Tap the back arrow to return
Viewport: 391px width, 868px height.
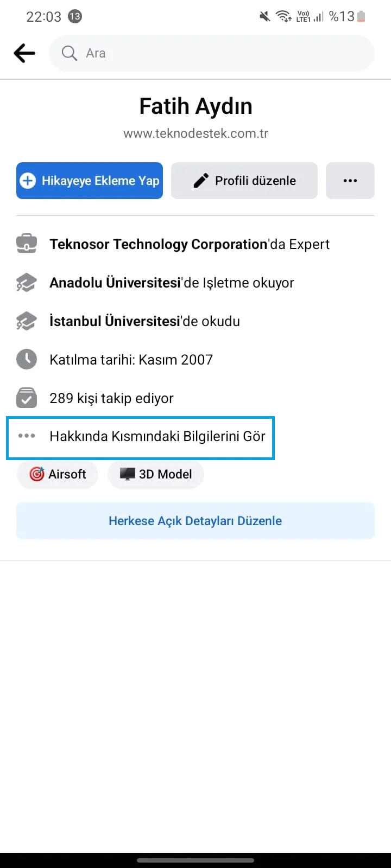point(24,53)
